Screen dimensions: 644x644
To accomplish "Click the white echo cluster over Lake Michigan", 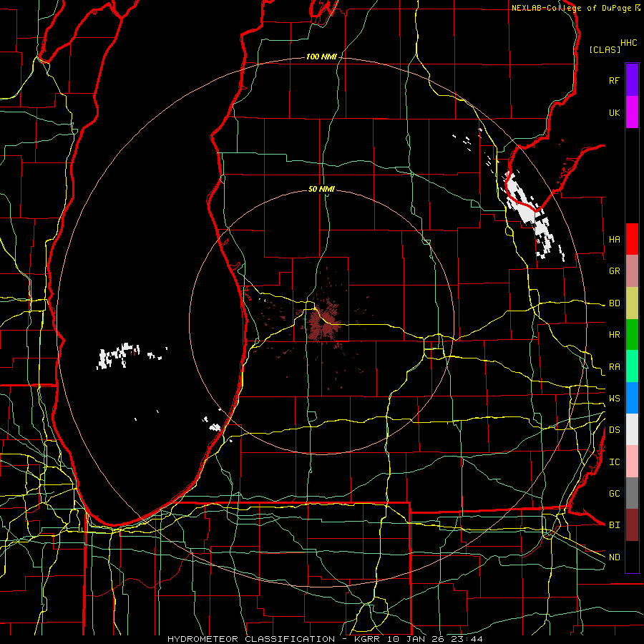I will point(118,355).
